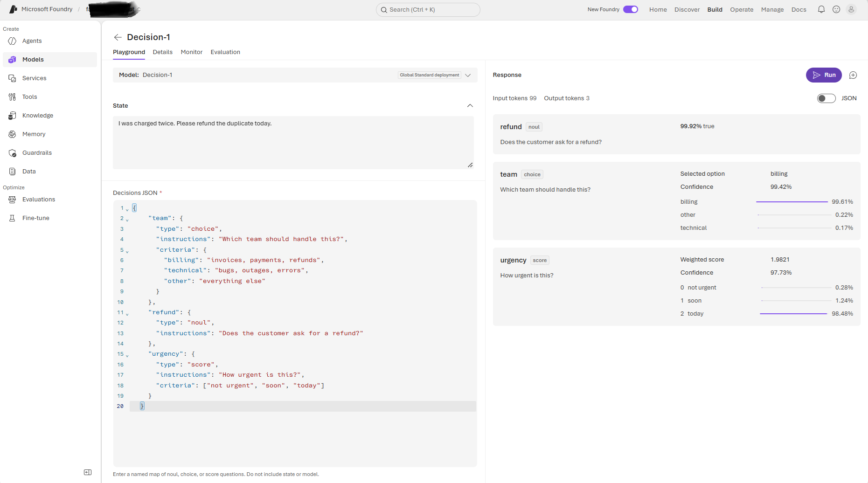The height and width of the screenshot is (483, 868).
Task: Click the new chat icon beside Run
Action: point(853,75)
